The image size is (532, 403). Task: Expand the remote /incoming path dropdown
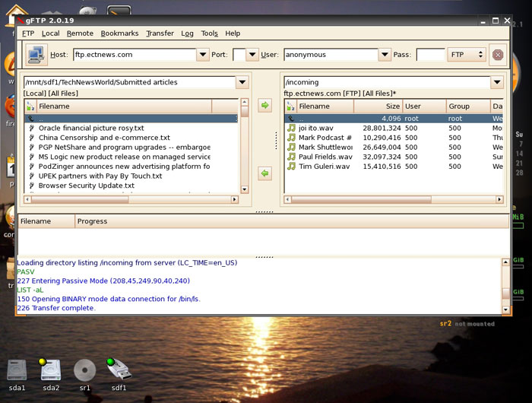[x=497, y=82]
